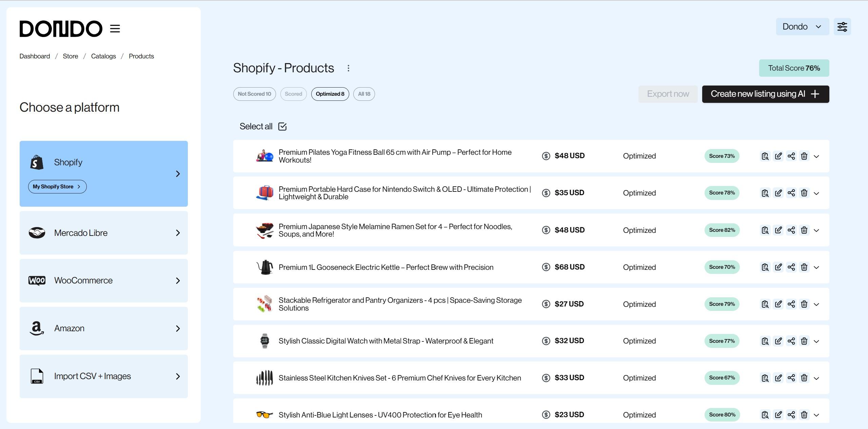Delete the Classic Digital Watch listing
The image size is (868, 429).
tap(804, 341)
